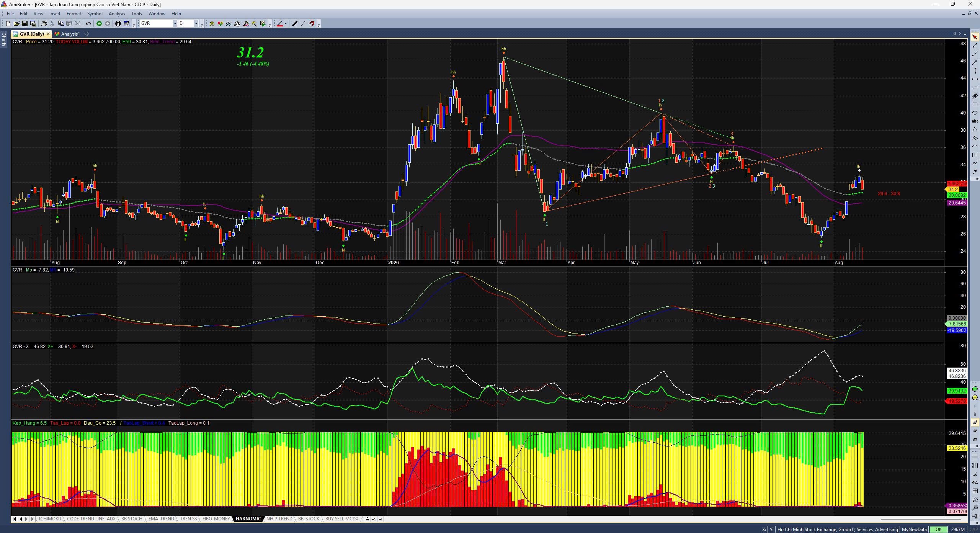Toggle the magnet snap-to-price button
Image resolution: width=980 pixels, height=533 pixels.
click(x=312, y=24)
